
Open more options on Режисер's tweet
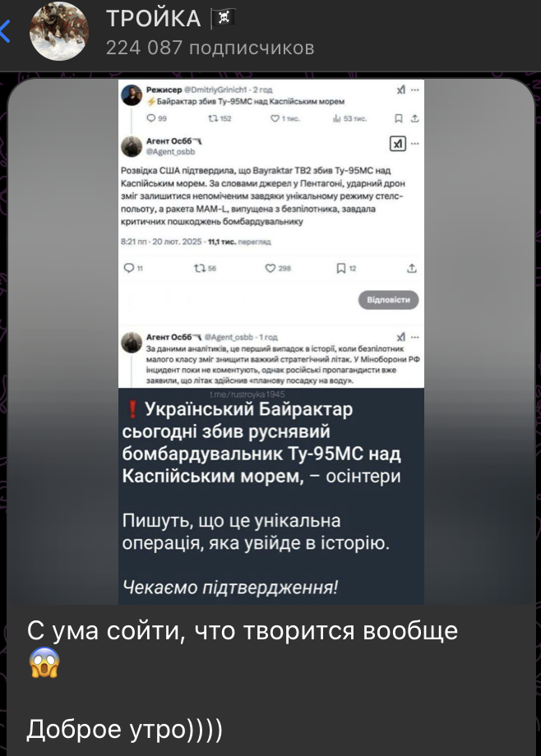click(x=415, y=90)
